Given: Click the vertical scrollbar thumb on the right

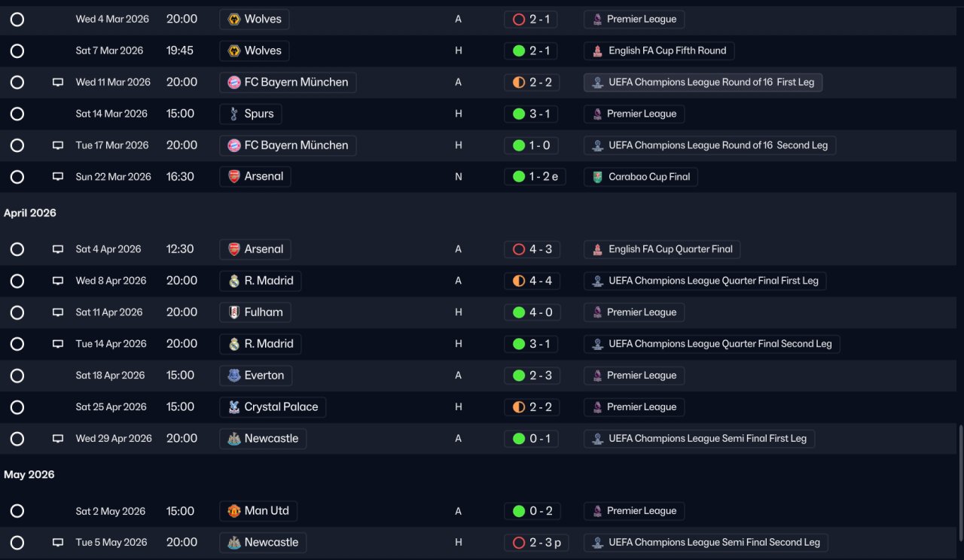Looking at the screenshot, I should (959, 482).
